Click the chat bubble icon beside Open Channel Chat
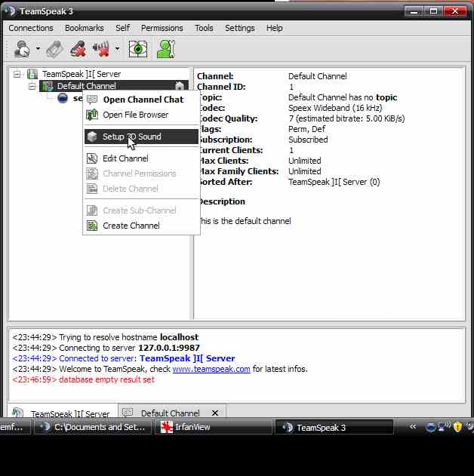 pos(92,100)
